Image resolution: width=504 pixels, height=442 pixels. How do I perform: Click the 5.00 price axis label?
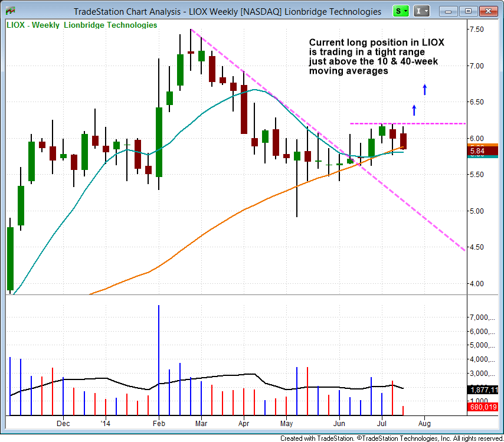476,211
